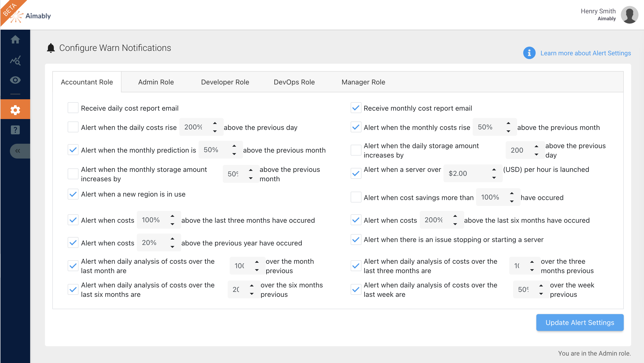Image resolution: width=644 pixels, height=363 pixels.
Task: Enable daily storage amount alert checkbox
Action: [356, 150]
